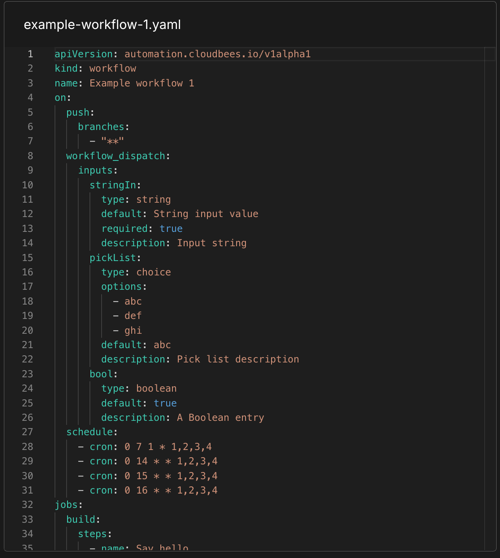This screenshot has height=558, width=500.
Task: Click cron entry '0 14 * * 1,2,3,4'
Action: 171,461
